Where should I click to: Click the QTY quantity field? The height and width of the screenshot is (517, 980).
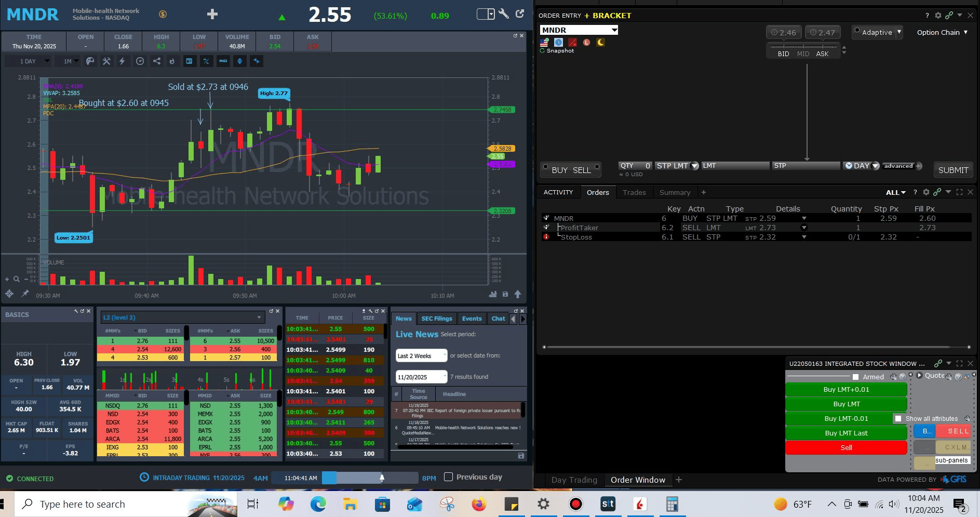point(635,166)
